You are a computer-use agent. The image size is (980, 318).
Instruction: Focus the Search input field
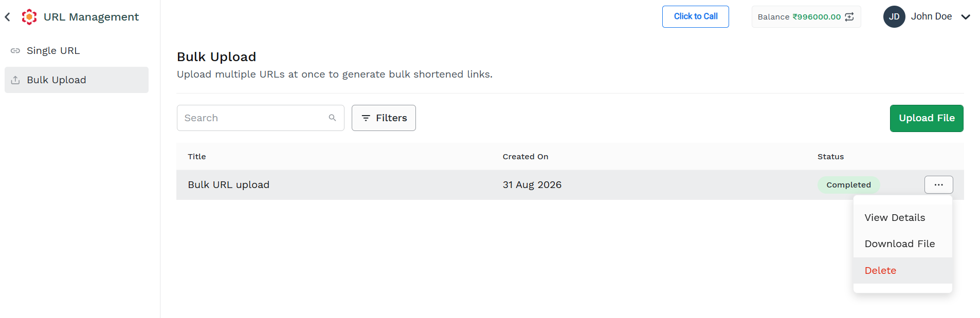(260, 118)
